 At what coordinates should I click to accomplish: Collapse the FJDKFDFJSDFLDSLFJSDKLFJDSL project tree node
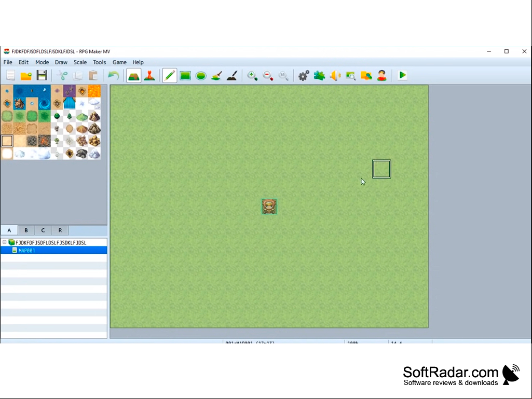(4, 242)
